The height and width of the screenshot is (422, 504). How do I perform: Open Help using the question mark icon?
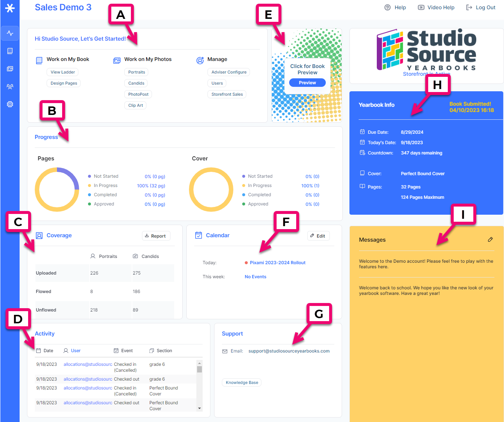pos(388,7)
